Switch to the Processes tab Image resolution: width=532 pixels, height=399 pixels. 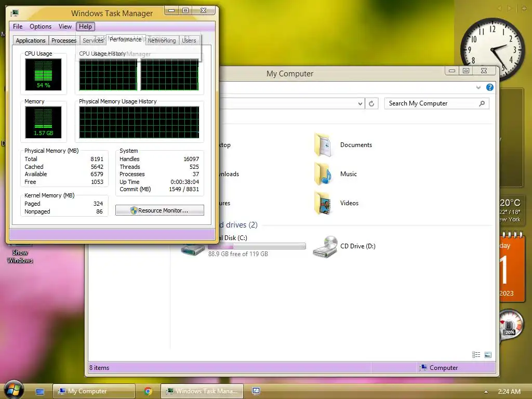[64, 41]
